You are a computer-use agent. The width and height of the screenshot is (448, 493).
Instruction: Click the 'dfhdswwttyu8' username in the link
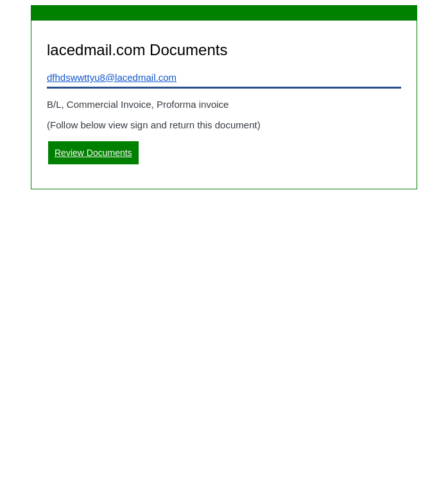point(76,78)
